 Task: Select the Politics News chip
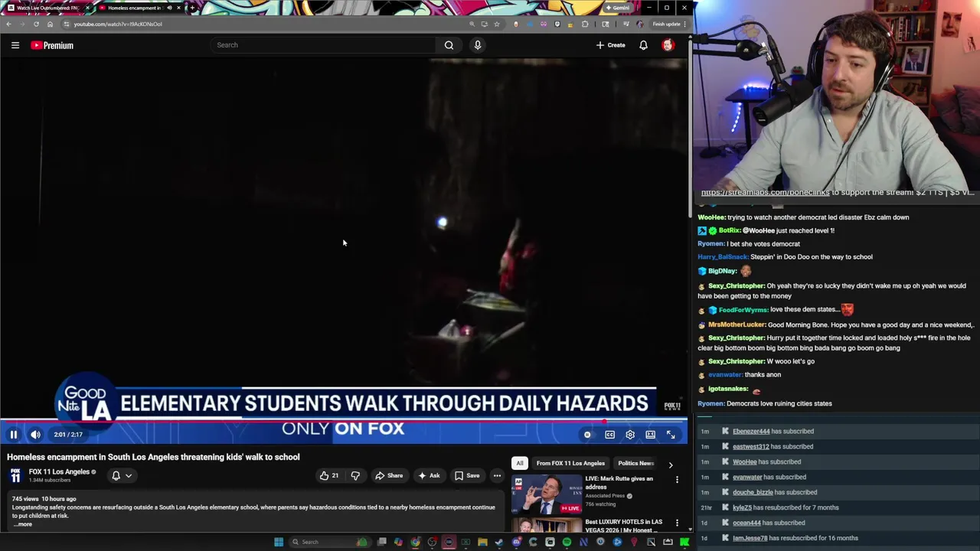tap(635, 463)
